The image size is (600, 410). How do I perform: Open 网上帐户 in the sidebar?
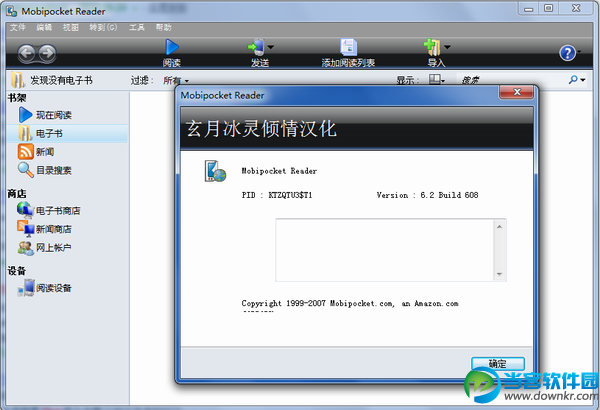click(44, 247)
